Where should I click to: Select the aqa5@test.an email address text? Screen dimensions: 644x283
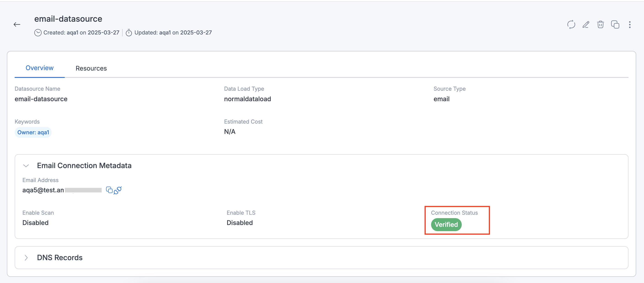(43, 190)
